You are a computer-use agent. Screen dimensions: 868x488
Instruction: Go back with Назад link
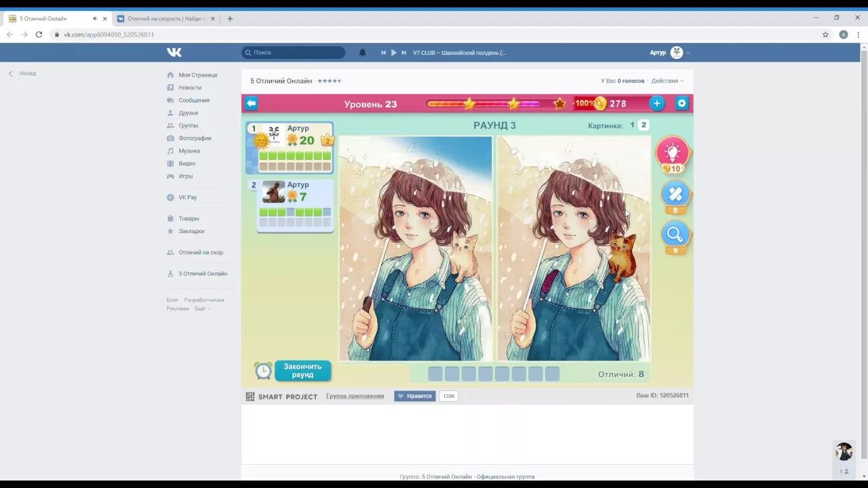coord(22,73)
